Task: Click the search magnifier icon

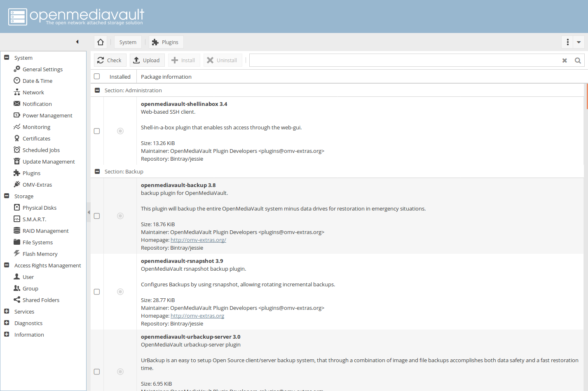Action: (x=578, y=60)
